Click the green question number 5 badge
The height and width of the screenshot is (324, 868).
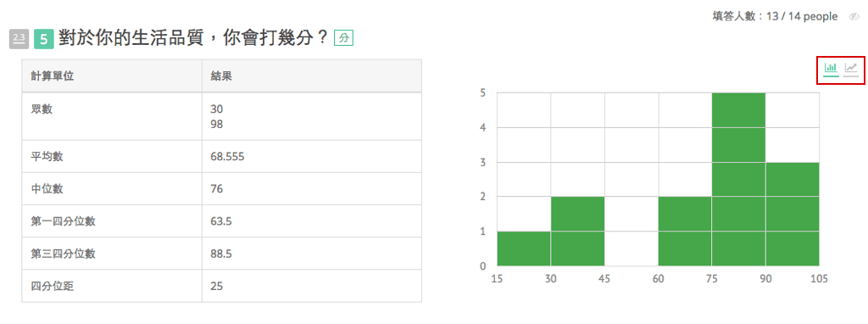[44, 39]
